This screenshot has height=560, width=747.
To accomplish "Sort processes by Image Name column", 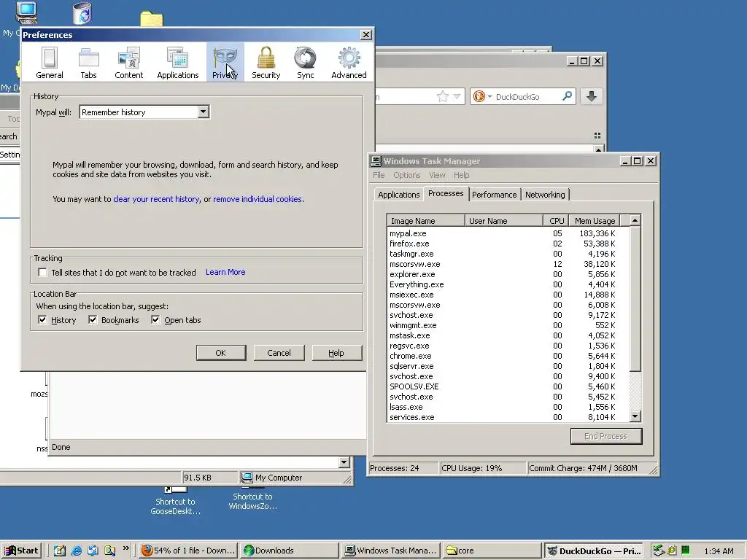I will pos(426,220).
